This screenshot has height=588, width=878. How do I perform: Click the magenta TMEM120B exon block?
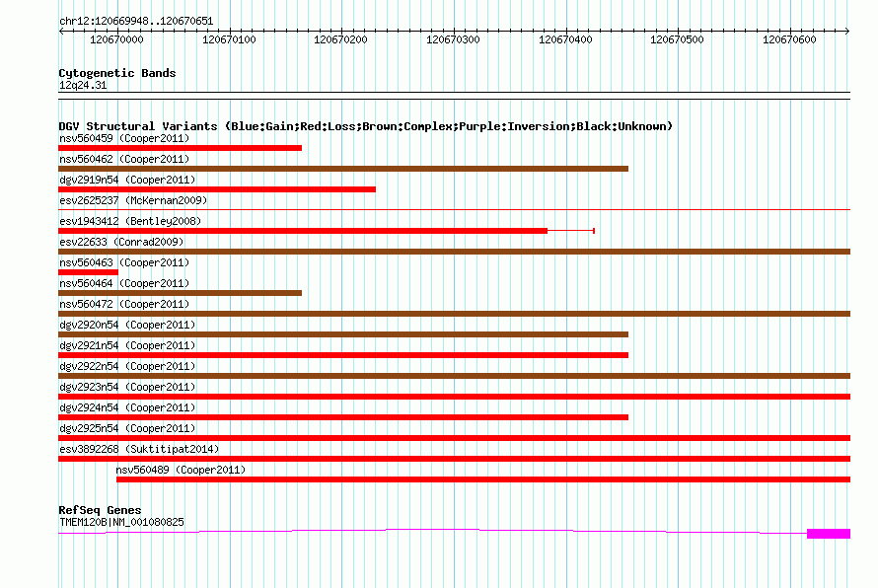(x=829, y=534)
